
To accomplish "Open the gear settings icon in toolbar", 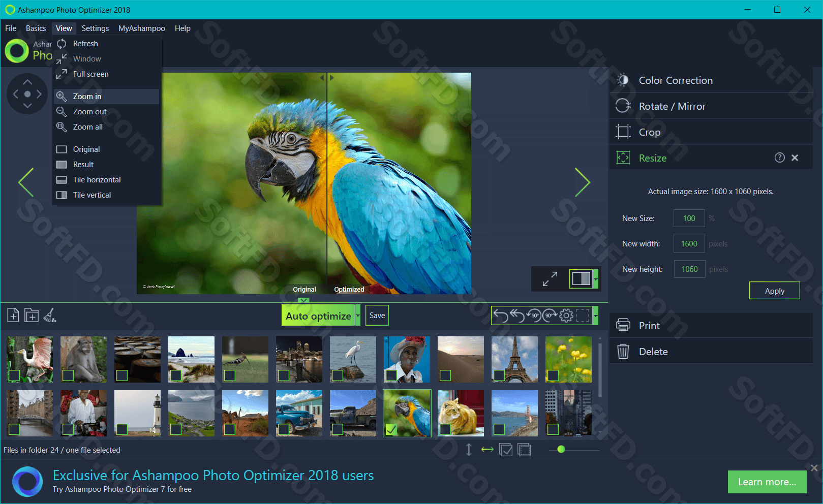I will 566,316.
